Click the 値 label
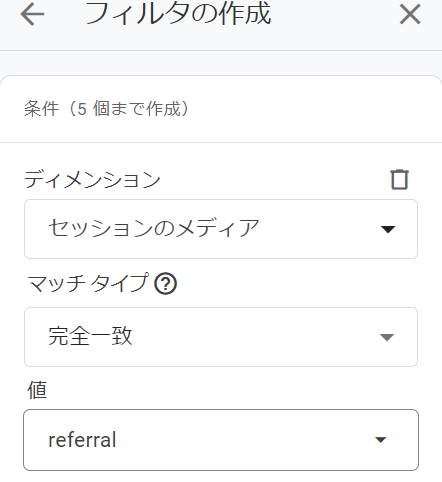 (37, 390)
